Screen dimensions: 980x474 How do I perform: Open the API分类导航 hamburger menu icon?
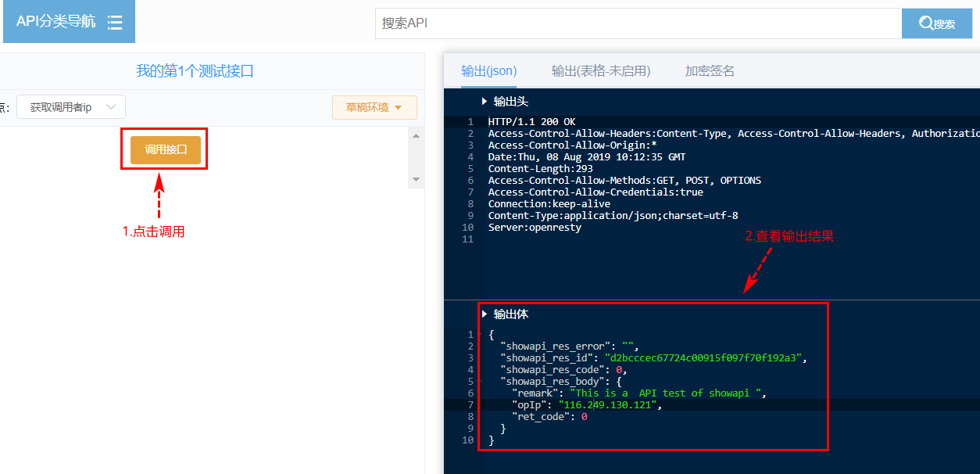point(115,22)
